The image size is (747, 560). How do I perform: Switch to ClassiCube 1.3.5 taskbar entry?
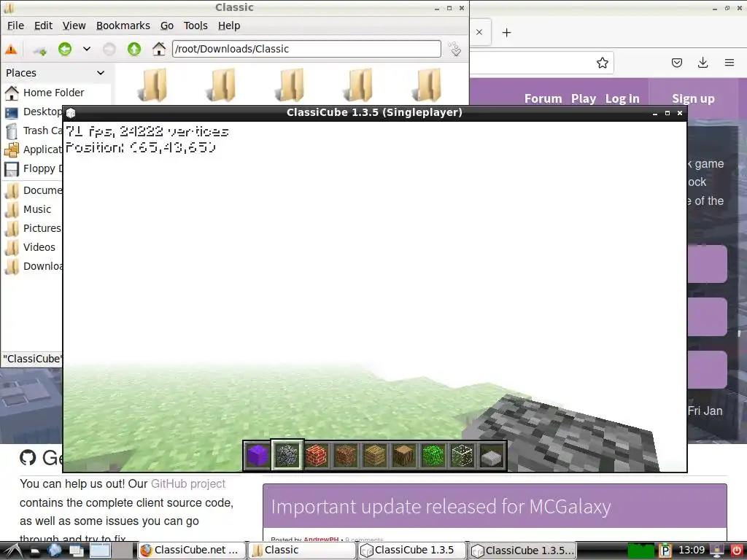(x=412, y=551)
